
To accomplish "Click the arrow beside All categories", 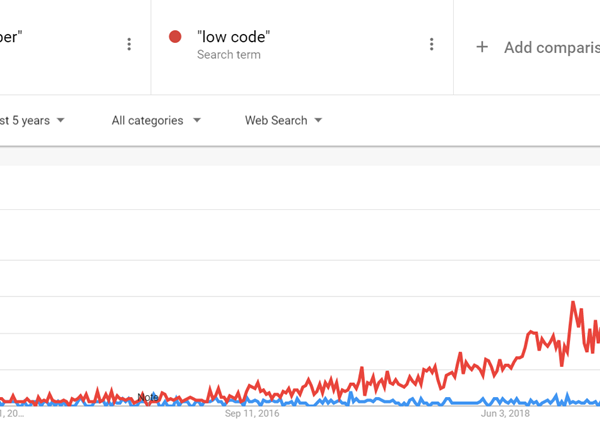I will [197, 120].
